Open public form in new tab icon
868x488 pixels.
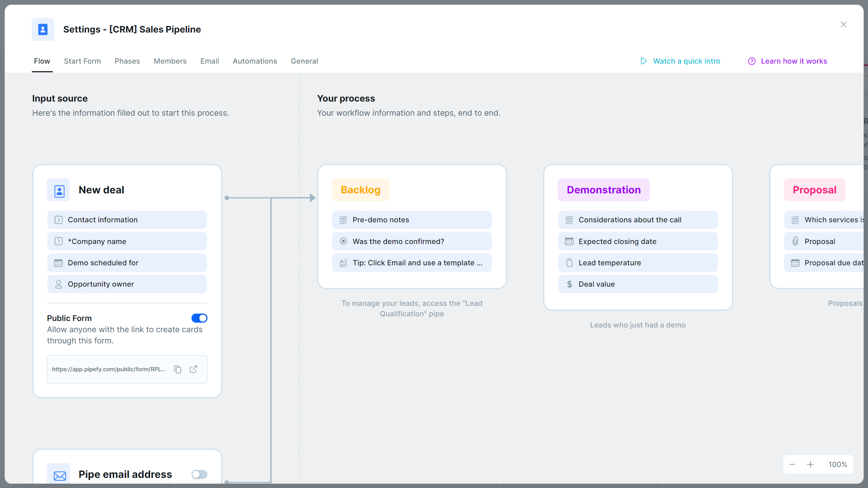[193, 369]
